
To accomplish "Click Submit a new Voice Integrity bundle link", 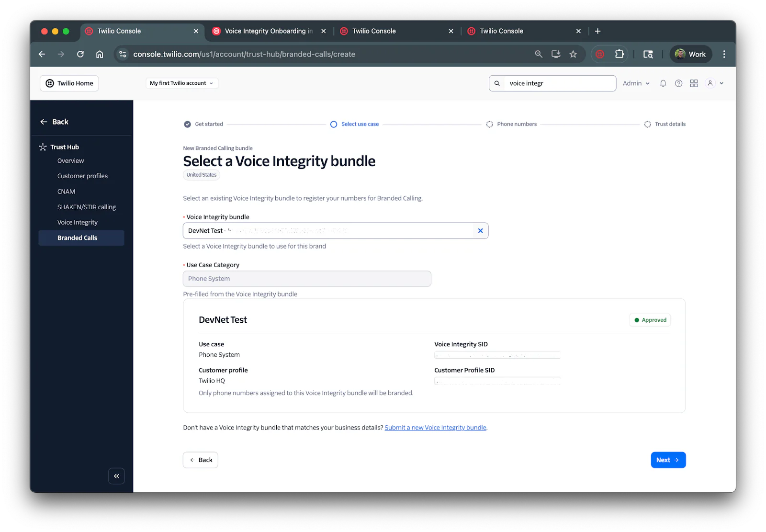I will coord(435,427).
